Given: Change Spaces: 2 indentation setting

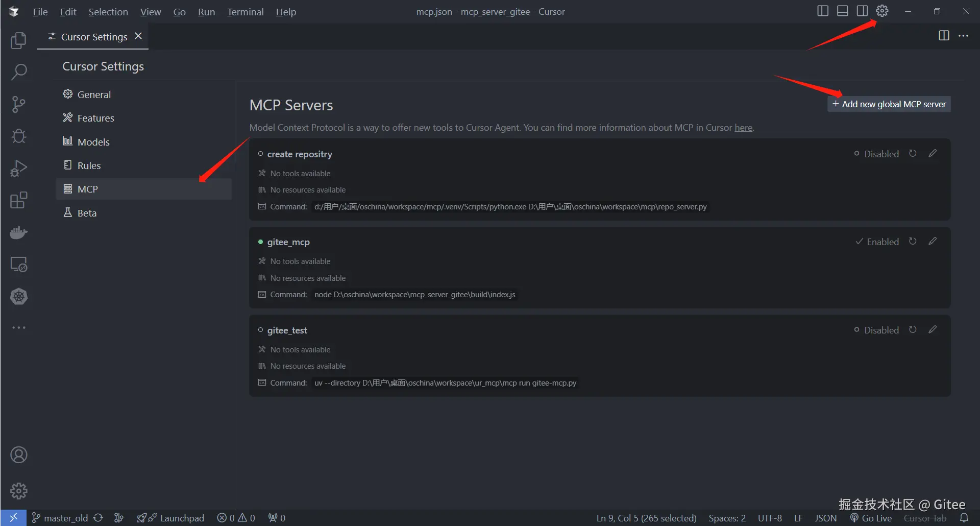Looking at the screenshot, I should 727,518.
